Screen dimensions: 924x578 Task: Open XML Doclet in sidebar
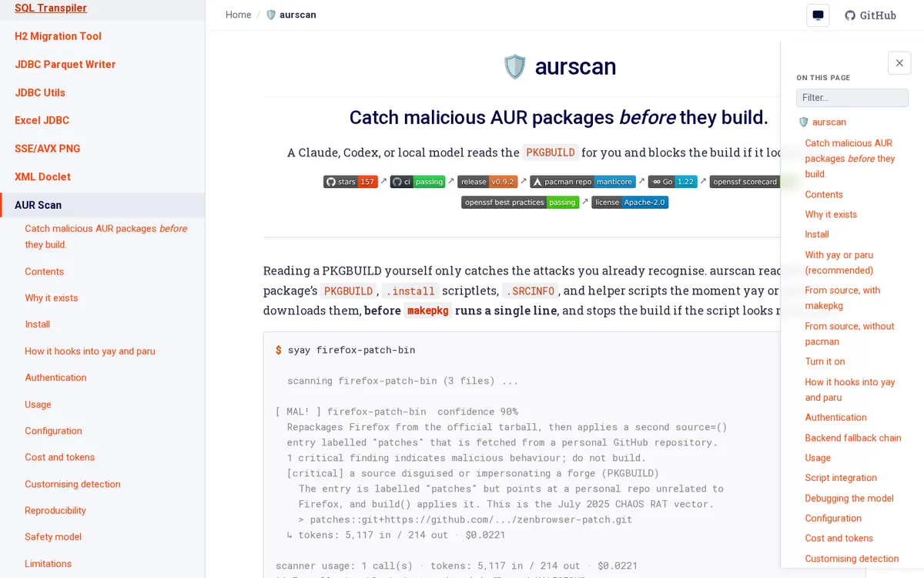coord(42,176)
